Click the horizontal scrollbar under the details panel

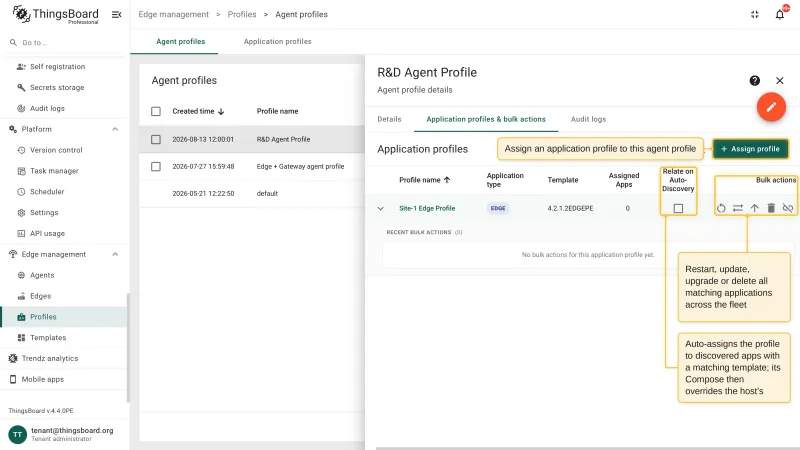click(587, 448)
